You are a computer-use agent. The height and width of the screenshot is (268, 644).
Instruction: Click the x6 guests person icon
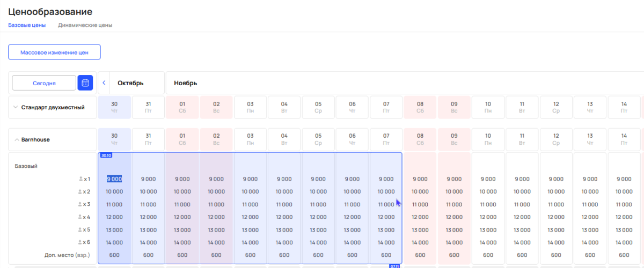coord(80,242)
